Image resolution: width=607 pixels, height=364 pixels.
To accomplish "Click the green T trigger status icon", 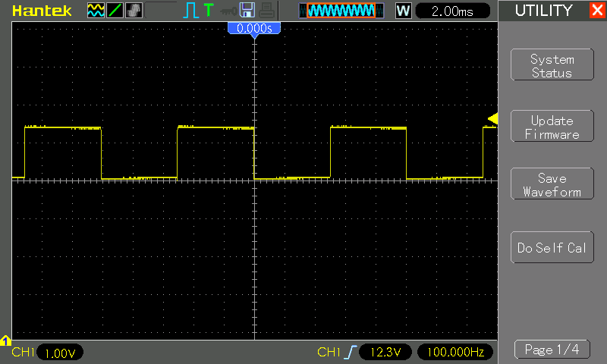I will pyautogui.click(x=209, y=10).
